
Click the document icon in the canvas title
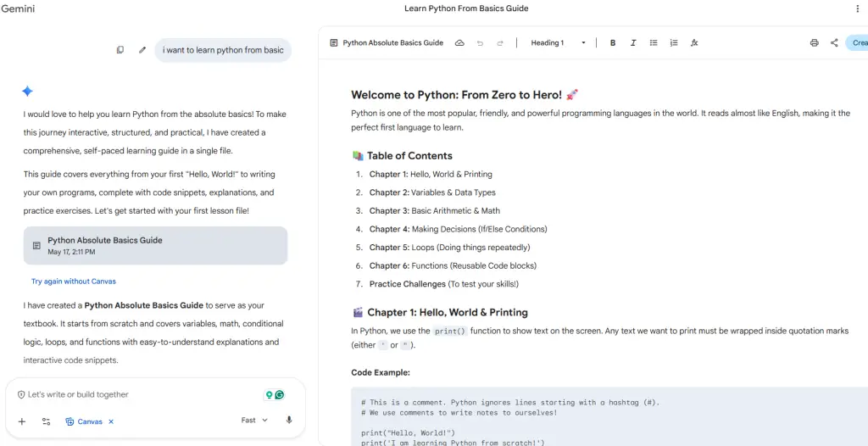coord(333,42)
